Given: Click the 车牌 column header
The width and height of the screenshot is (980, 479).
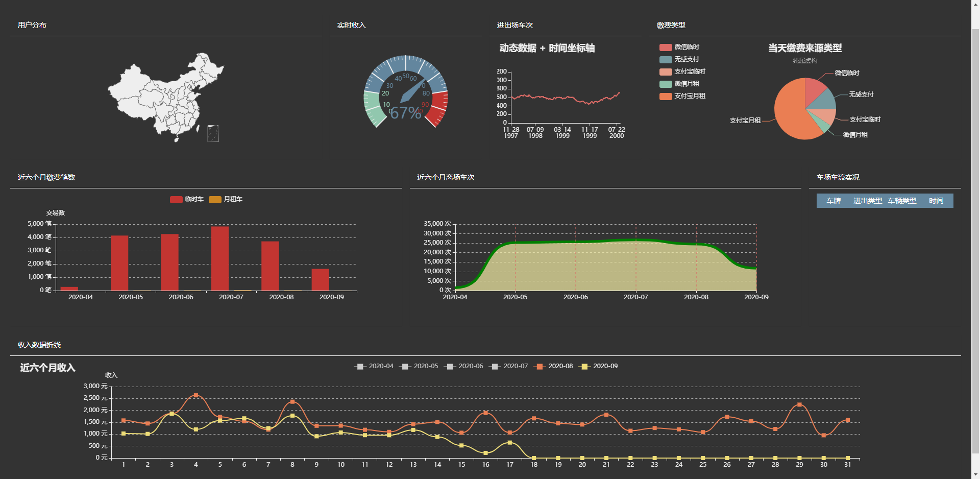Looking at the screenshot, I should coord(834,201).
